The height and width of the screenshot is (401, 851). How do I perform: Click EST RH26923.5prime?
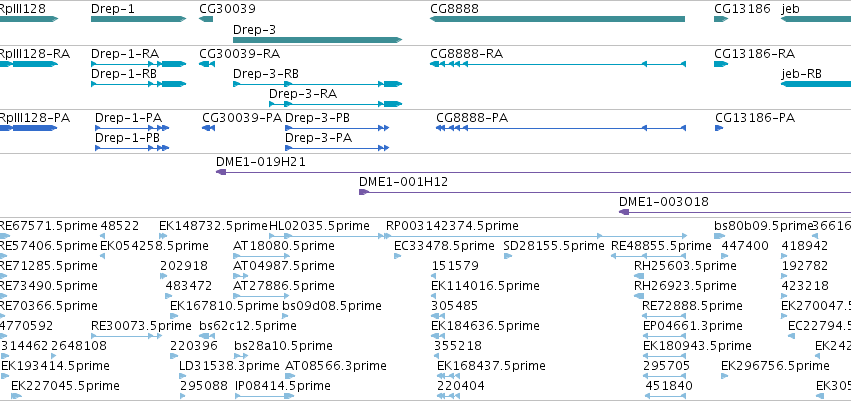[685, 286]
